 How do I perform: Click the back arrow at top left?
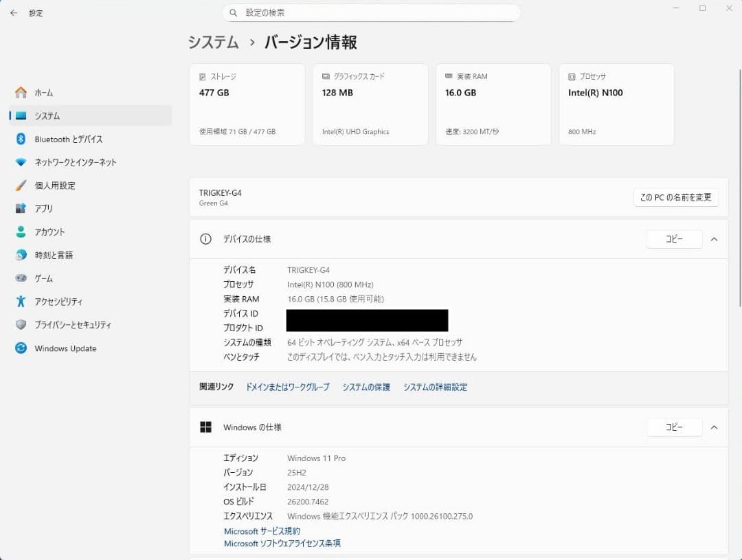coord(13,12)
